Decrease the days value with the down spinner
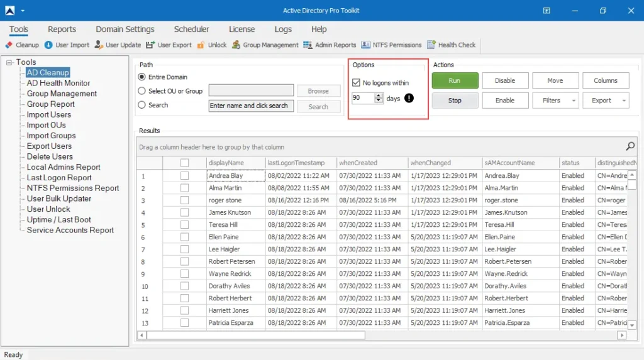Screen dimensions: 644x360 pyautogui.click(x=378, y=101)
